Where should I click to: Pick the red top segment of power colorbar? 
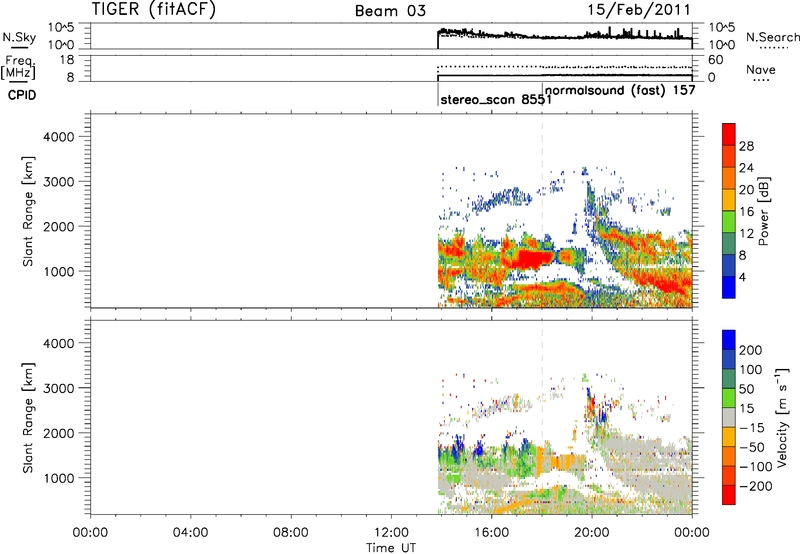(729, 134)
